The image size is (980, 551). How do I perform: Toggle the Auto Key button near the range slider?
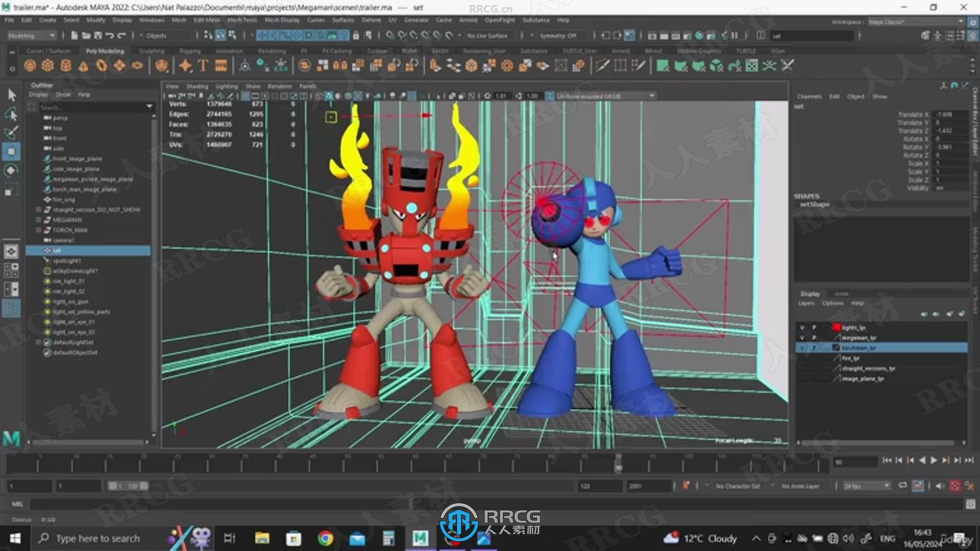click(x=955, y=486)
